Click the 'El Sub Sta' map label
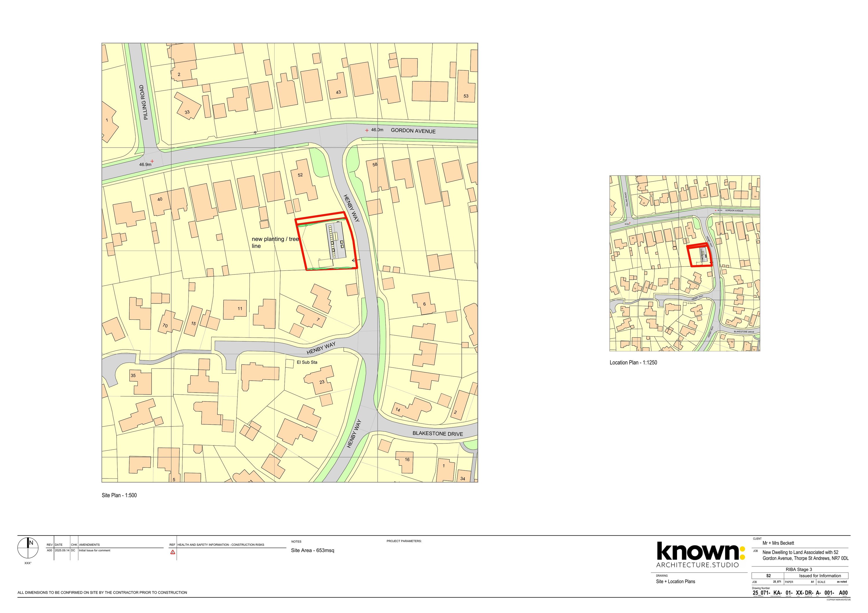Viewport: 868px width, 613px height. coord(307,362)
